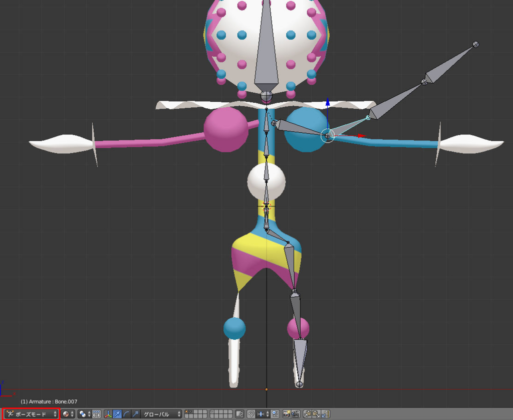
Task: Click the white manipulator center circle
Action: tap(328, 135)
